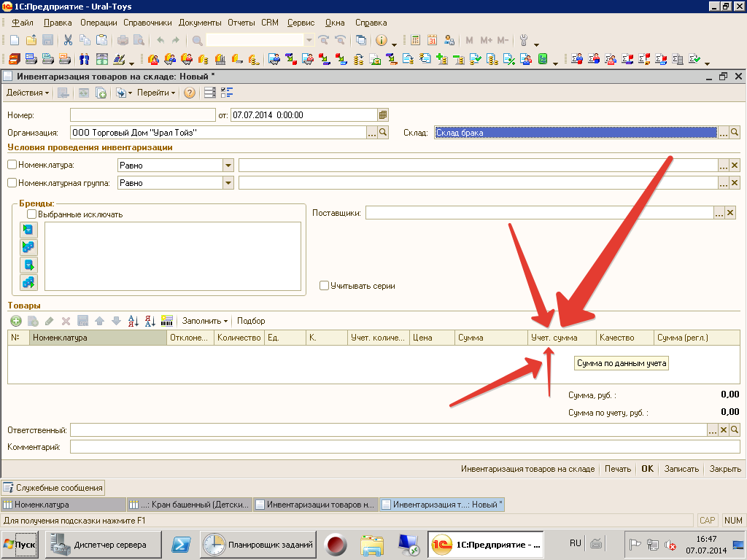Toggle Выбранные исключать checkbox
Screen dimensions: 747x560
coord(32,214)
